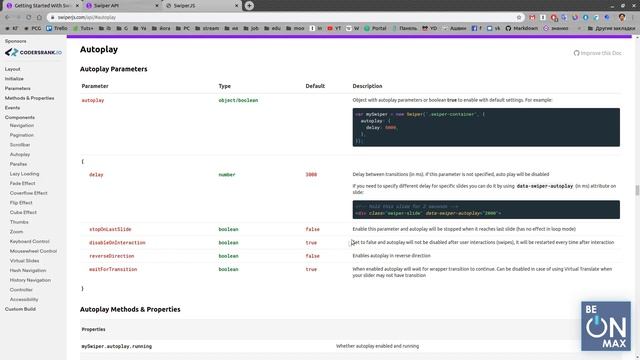Go to Layout in sidebar
640x360 pixels.
point(13,69)
